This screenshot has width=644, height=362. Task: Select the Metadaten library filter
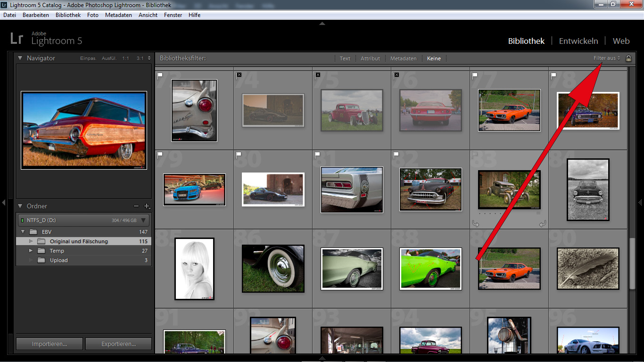coord(404,58)
